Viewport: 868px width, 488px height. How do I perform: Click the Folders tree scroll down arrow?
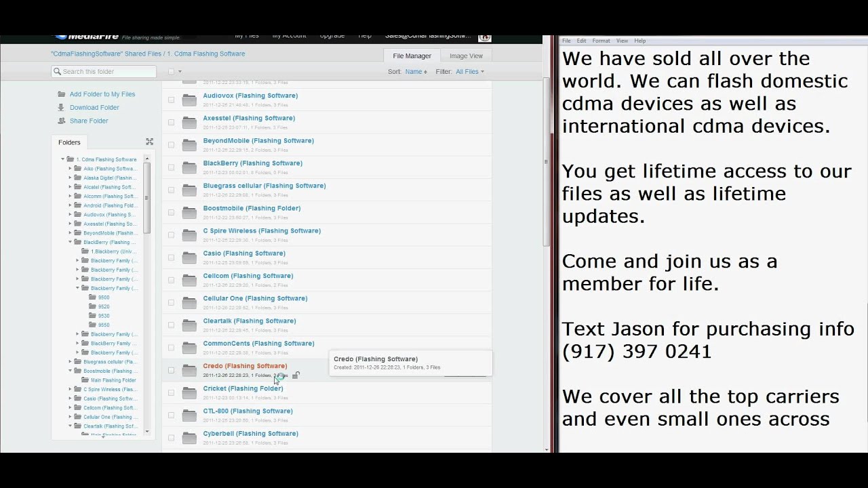click(147, 431)
